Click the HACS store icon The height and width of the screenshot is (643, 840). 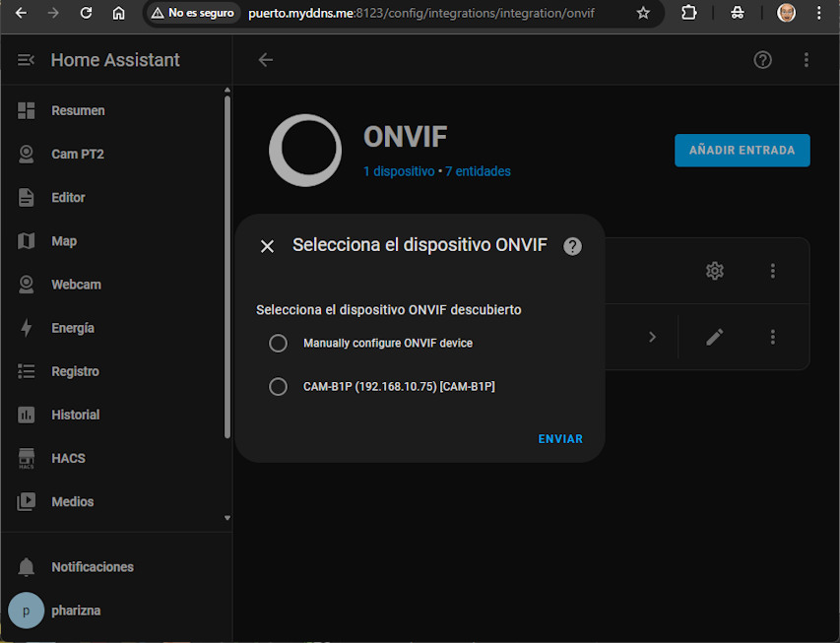27,459
